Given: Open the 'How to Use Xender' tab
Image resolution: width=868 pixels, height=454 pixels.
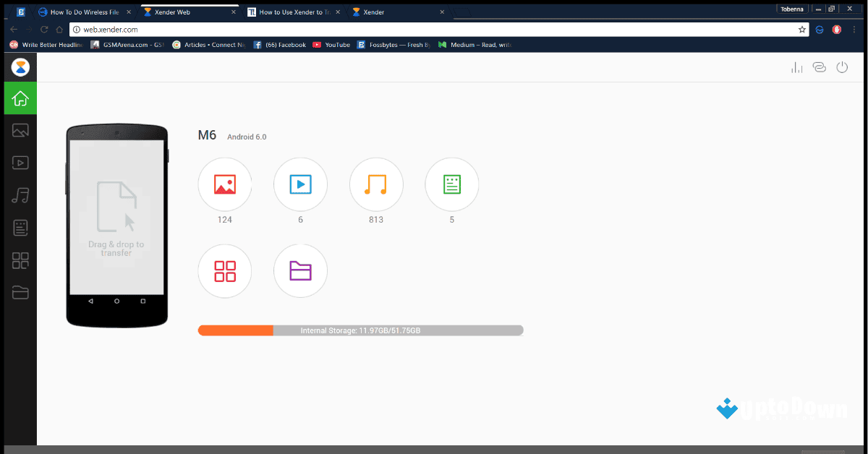Looking at the screenshot, I should point(293,12).
